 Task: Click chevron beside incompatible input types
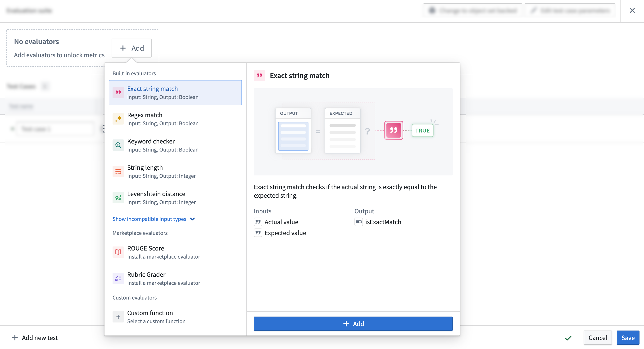point(192,219)
